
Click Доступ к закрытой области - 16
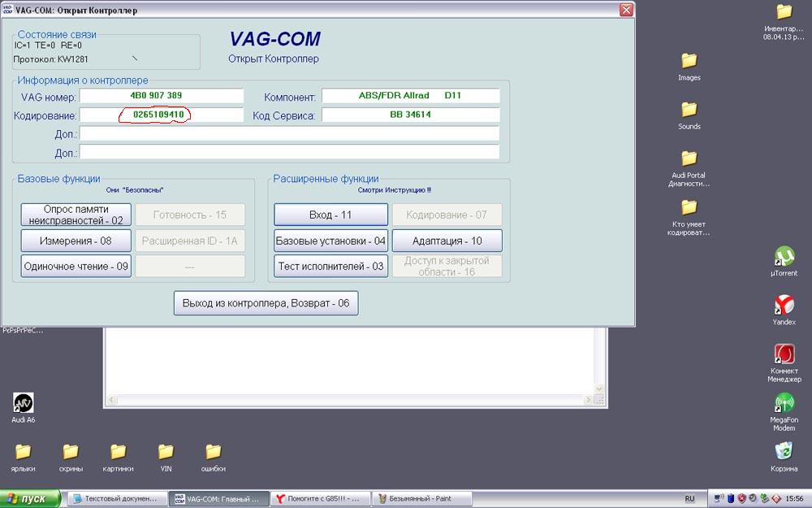tap(447, 266)
